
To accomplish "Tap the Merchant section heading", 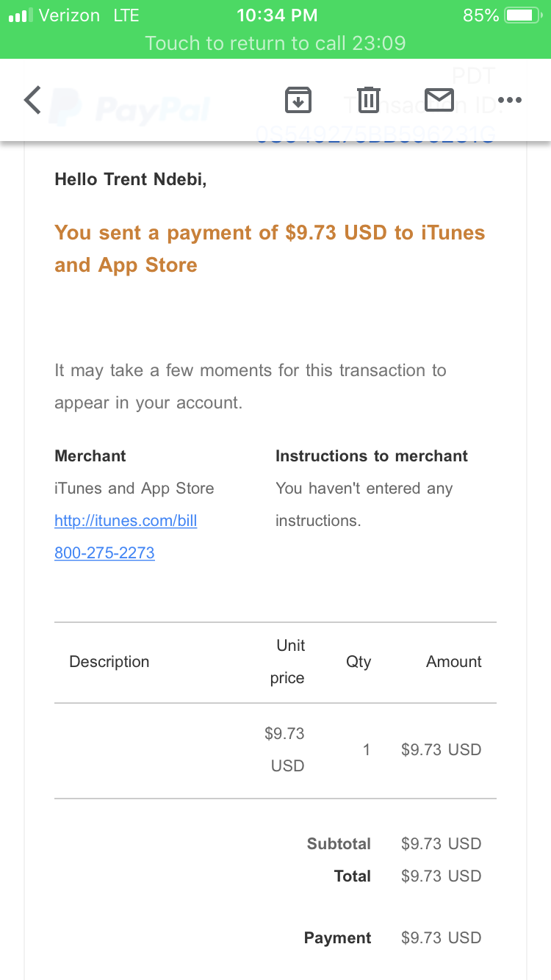I will coord(90,455).
